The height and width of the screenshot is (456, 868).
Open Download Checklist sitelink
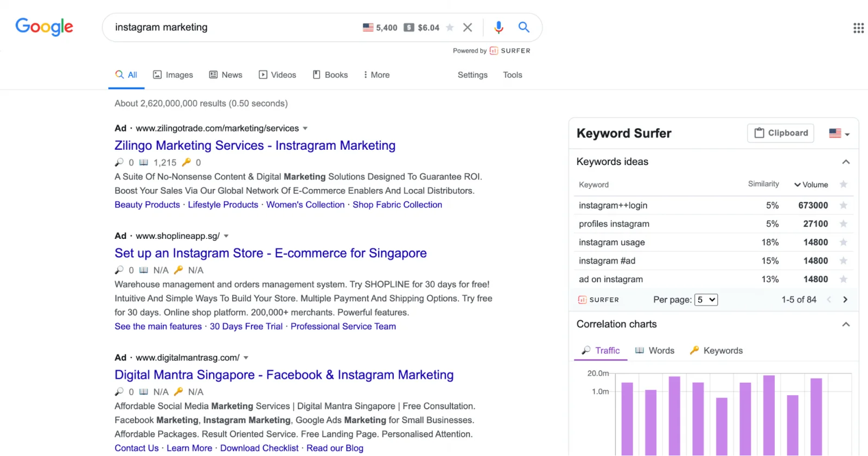tap(259, 448)
